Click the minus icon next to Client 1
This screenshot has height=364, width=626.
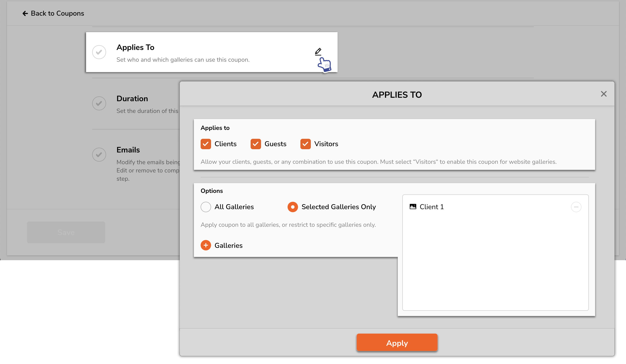tap(577, 207)
